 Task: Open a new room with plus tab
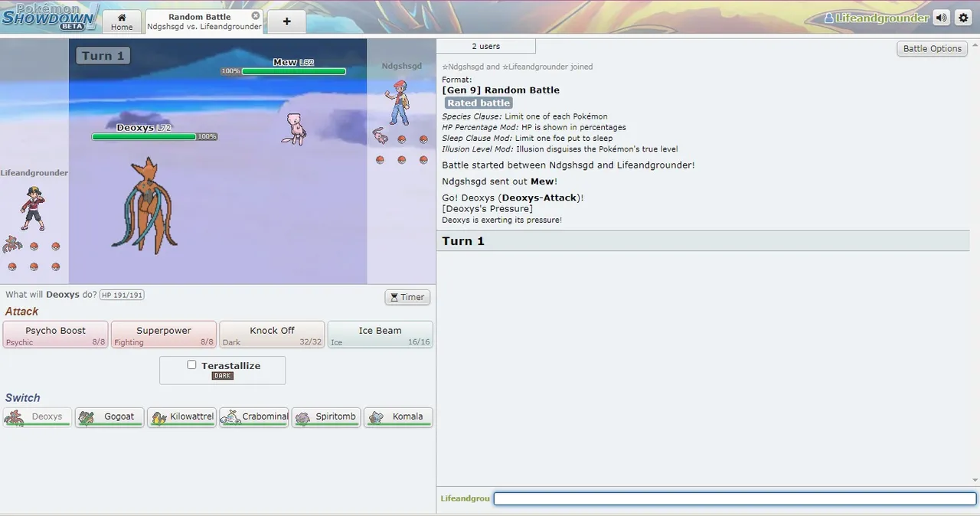(x=286, y=21)
